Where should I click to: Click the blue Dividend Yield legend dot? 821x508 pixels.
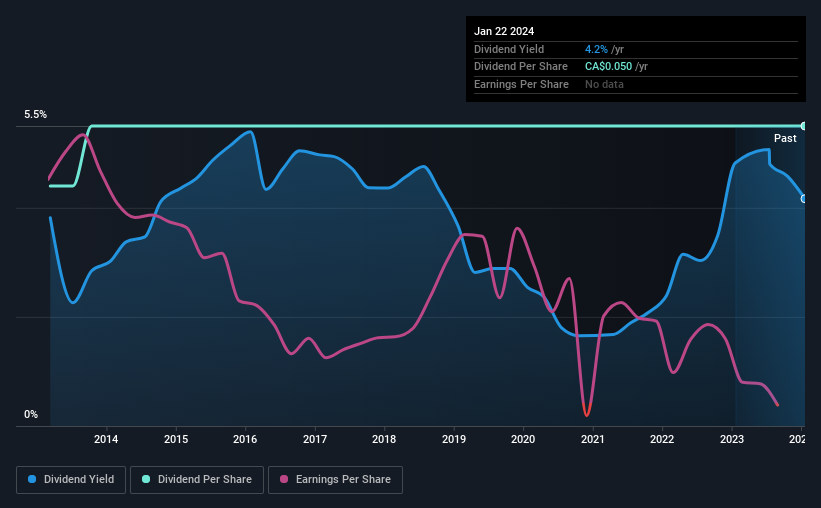click(32, 479)
